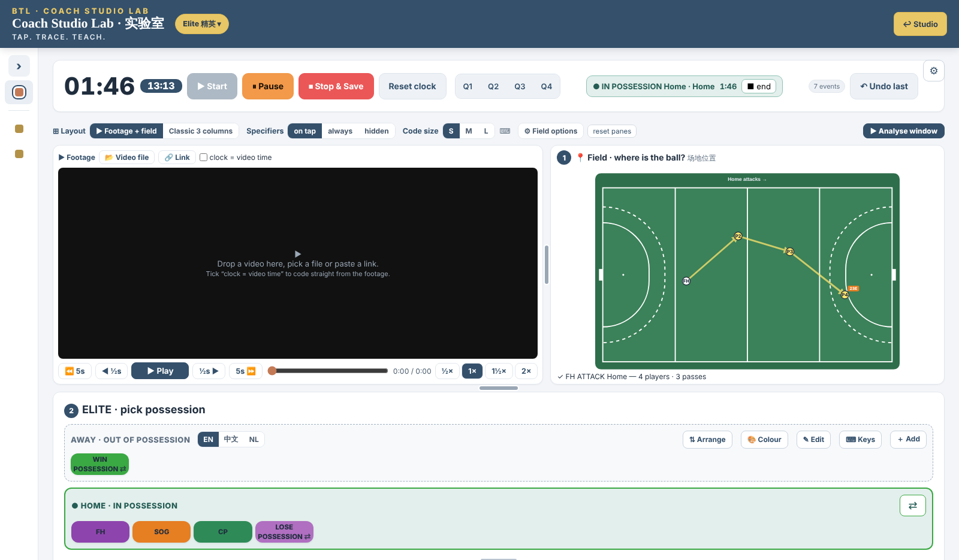The height and width of the screenshot is (560, 959).
Task: Select quarter Q2
Action: coord(493,86)
